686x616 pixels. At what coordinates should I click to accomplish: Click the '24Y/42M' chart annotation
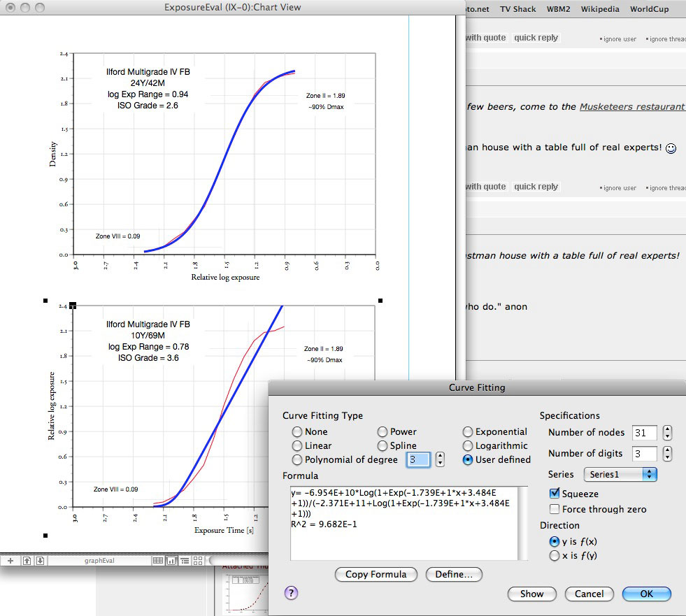click(148, 83)
